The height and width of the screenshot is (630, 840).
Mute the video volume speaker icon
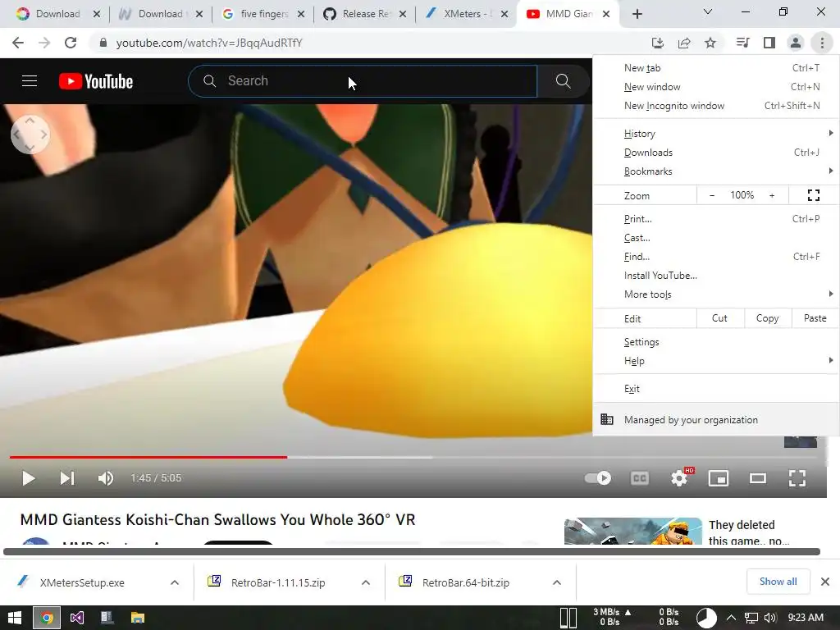pyautogui.click(x=106, y=478)
